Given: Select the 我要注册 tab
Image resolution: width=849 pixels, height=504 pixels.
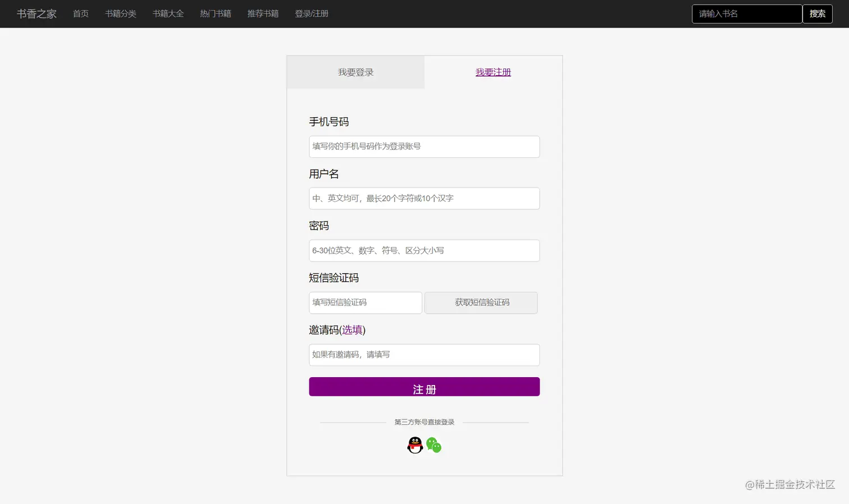Looking at the screenshot, I should coord(492,72).
